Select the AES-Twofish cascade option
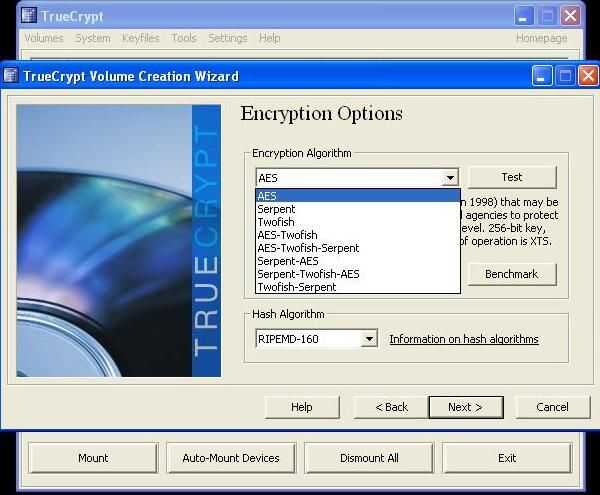The height and width of the screenshot is (495, 600). click(357, 235)
